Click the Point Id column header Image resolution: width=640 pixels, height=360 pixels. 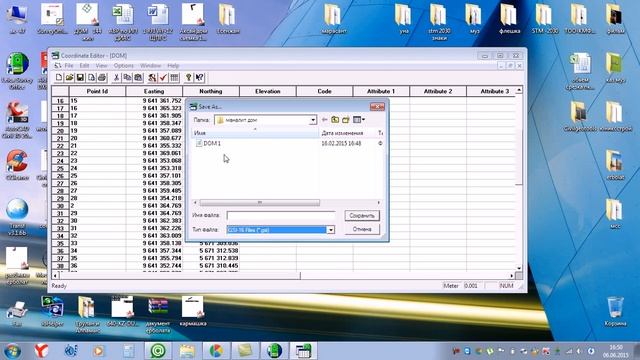[97, 91]
